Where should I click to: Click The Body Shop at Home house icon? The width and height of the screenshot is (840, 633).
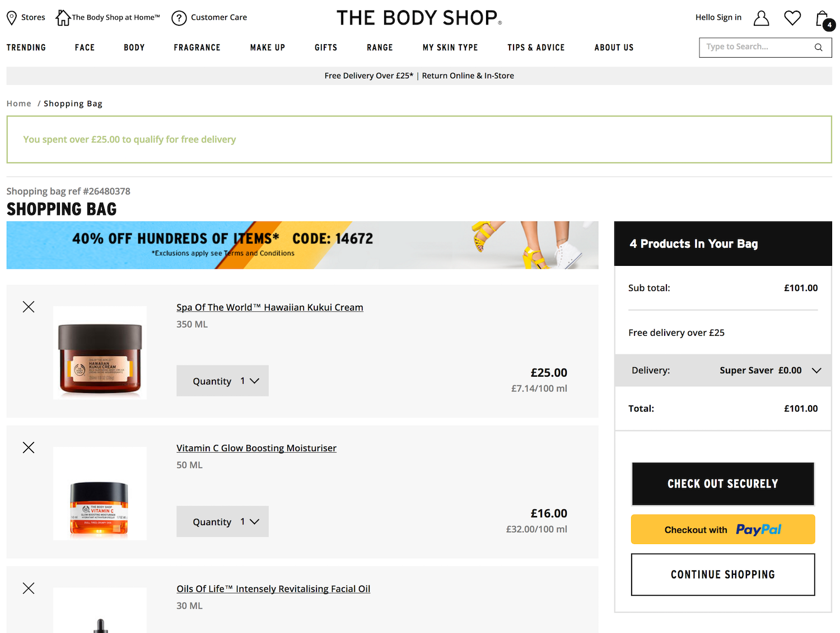(63, 18)
